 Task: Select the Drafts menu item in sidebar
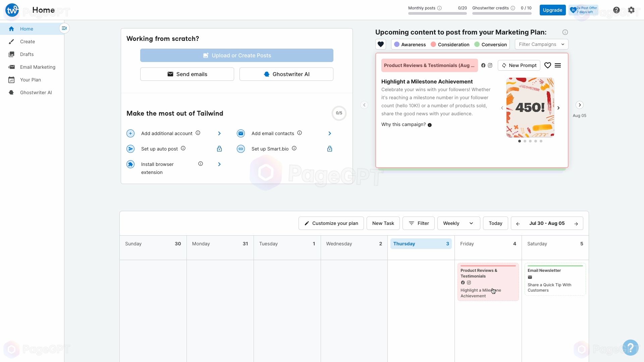click(26, 54)
